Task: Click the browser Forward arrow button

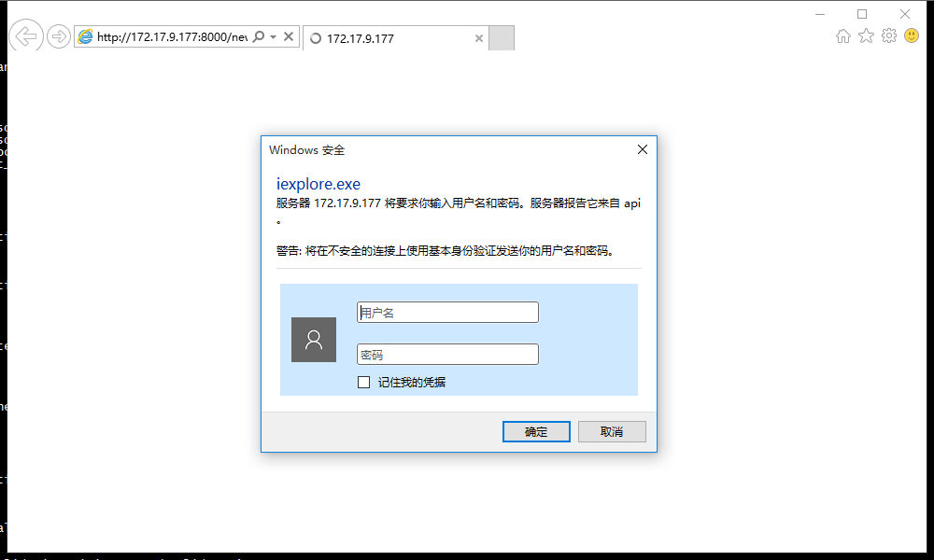Action: pyautogui.click(x=58, y=37)
